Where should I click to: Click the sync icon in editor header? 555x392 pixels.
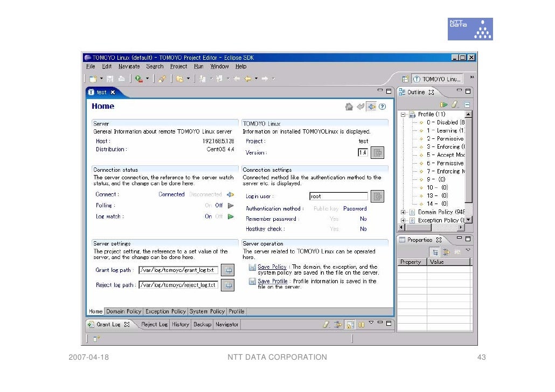[371, 107]
